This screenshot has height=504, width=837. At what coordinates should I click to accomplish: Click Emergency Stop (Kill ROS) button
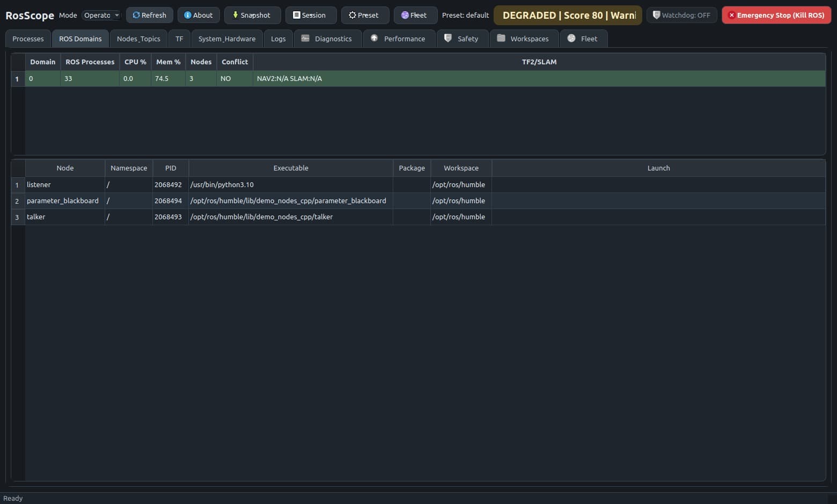[x=776, y=15]
